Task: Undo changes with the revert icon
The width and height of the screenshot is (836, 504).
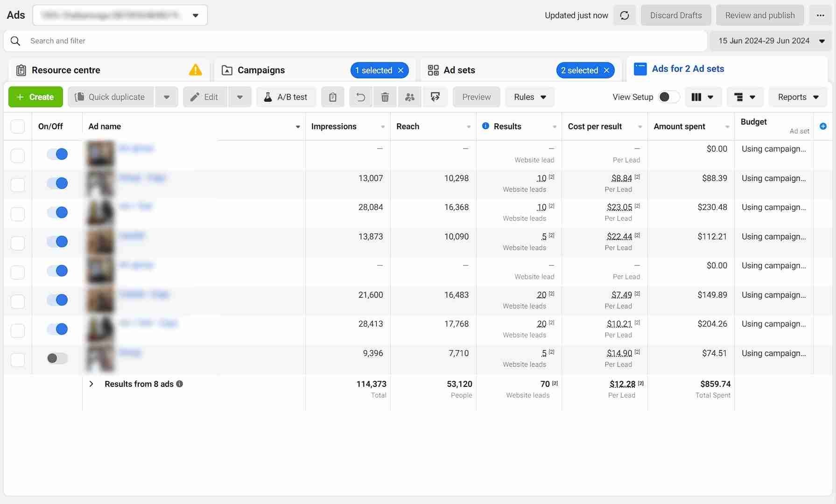Action: [360, 97]
